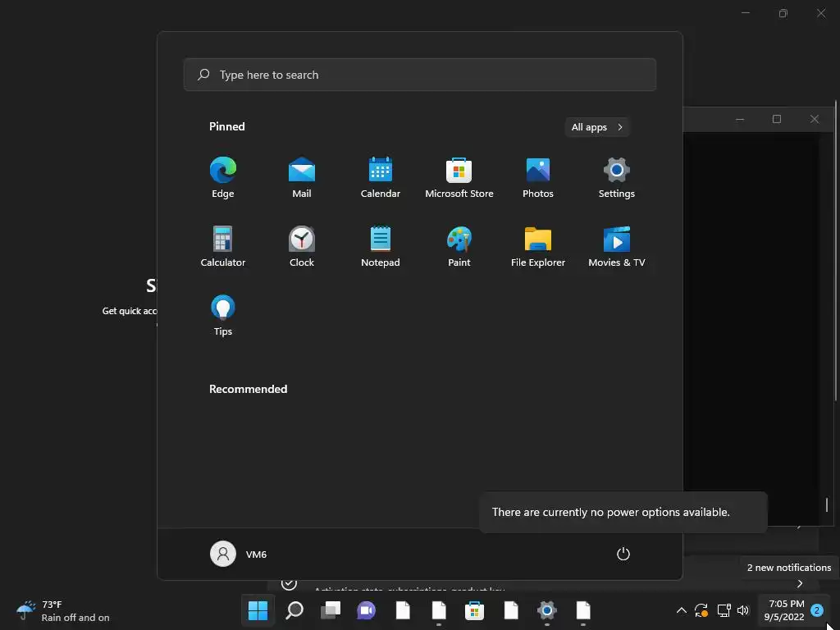Open the VM6 user account menu

click(239, 554)
